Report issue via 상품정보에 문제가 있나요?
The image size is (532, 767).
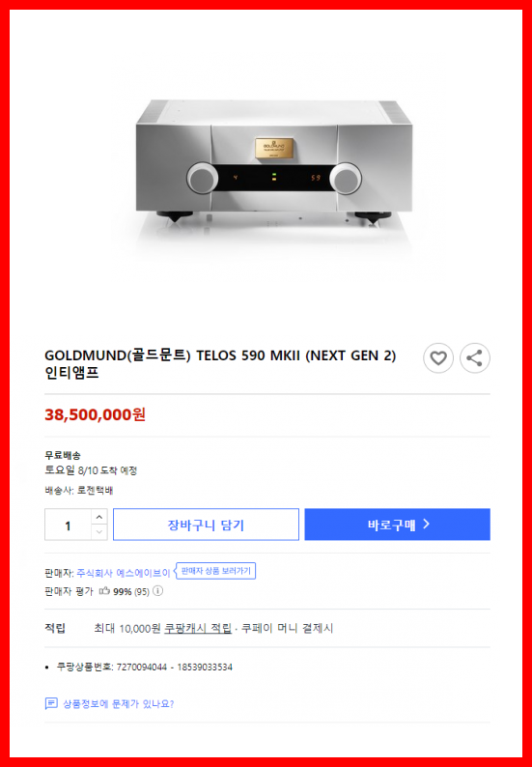point(119,704)
